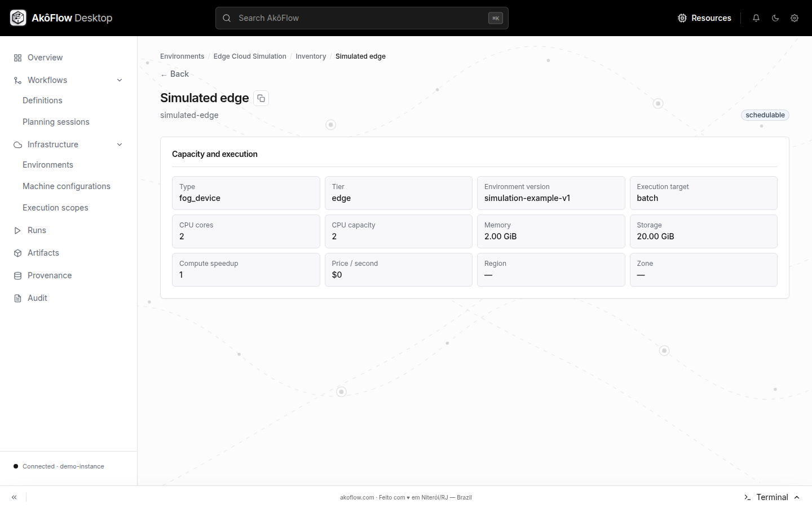
Task: Open Machine configurations
Action: [x=67, y=186]
